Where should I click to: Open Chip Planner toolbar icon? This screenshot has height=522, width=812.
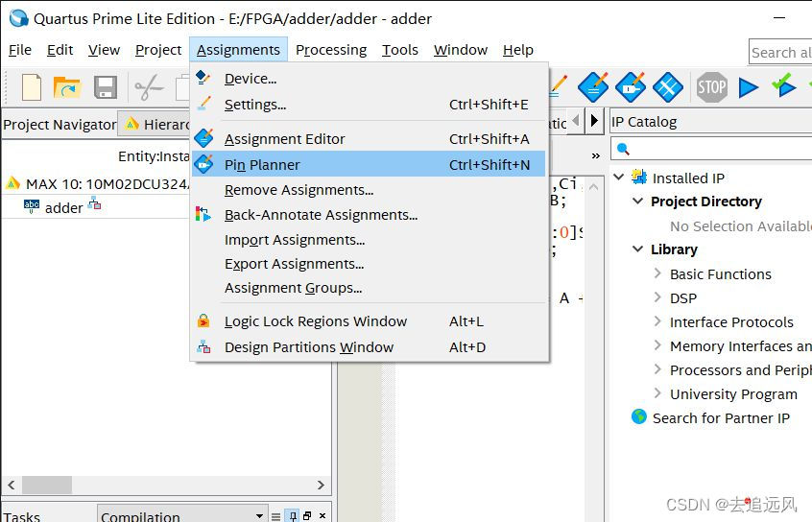tap(667, 86)
